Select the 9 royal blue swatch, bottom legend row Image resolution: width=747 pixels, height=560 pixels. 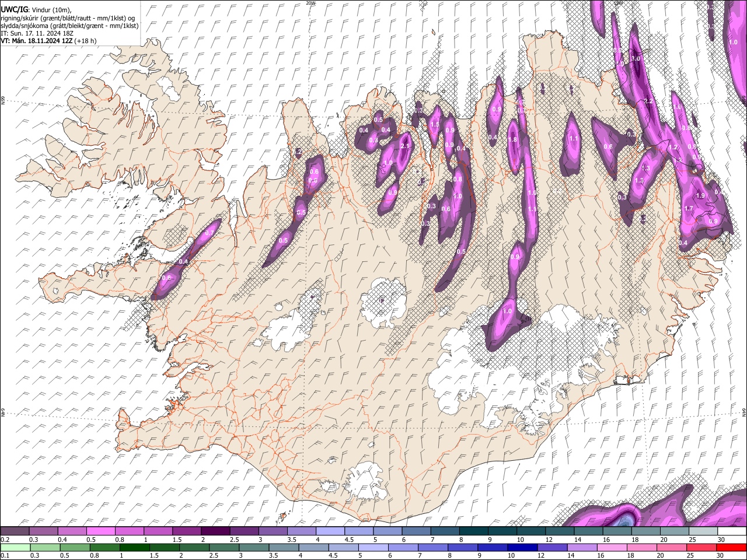click(492, 547)
